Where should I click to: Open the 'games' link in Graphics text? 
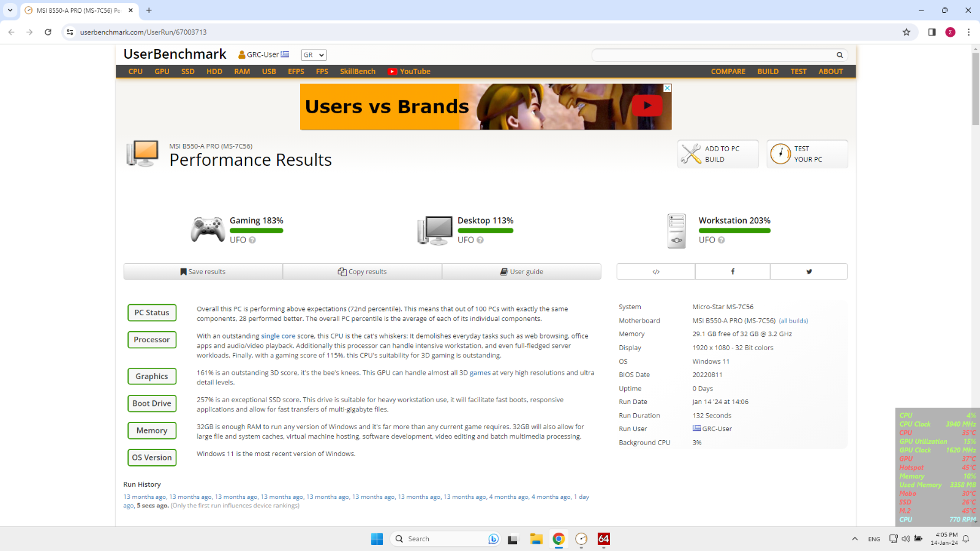(x=480, y=373)
